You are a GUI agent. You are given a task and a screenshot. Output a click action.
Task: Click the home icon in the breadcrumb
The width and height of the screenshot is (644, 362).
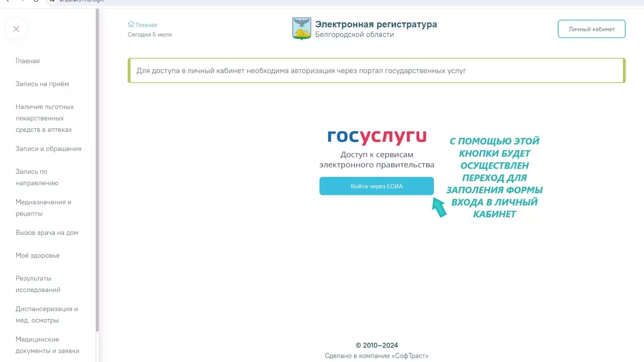131,24
